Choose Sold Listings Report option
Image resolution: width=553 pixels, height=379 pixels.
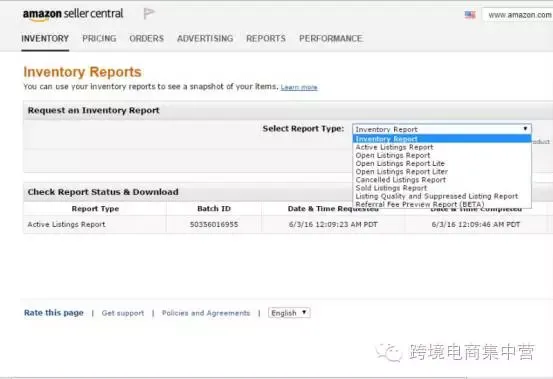coord(442,188)
